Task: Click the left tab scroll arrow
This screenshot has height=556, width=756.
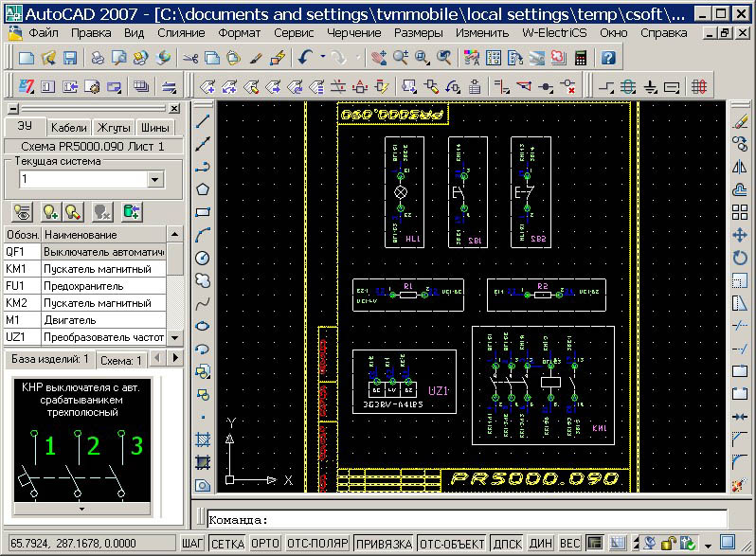Action: [157, 358]
